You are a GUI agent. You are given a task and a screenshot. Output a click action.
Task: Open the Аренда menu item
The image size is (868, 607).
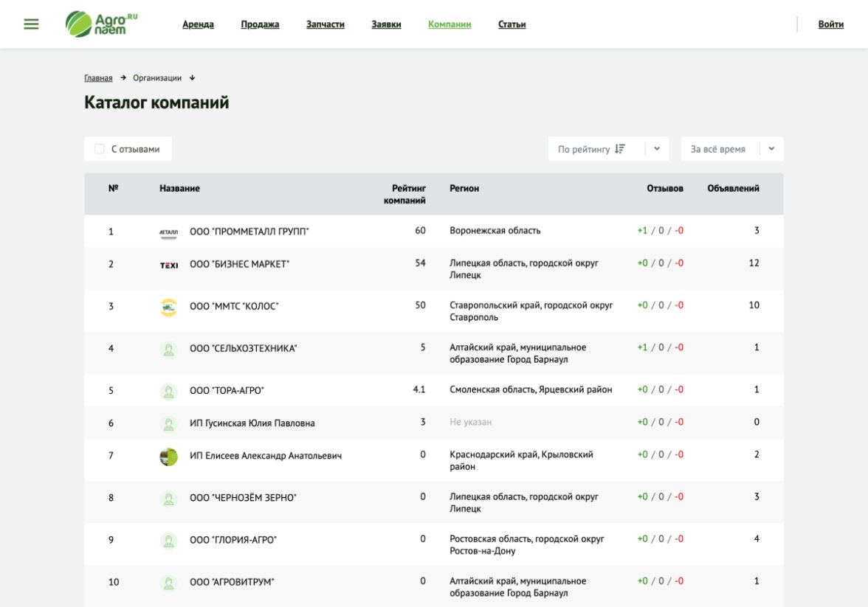click(198, 24)
